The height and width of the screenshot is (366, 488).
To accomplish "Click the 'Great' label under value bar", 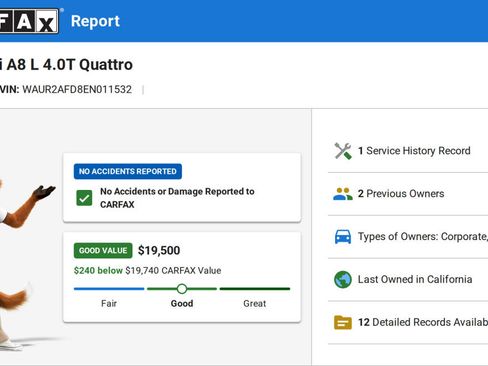I will (255, 304).
